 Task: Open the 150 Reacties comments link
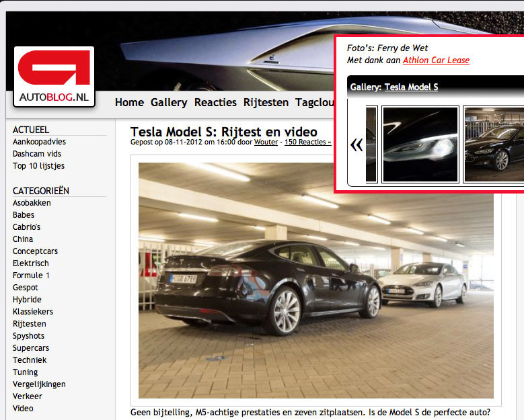pos(308,142)
